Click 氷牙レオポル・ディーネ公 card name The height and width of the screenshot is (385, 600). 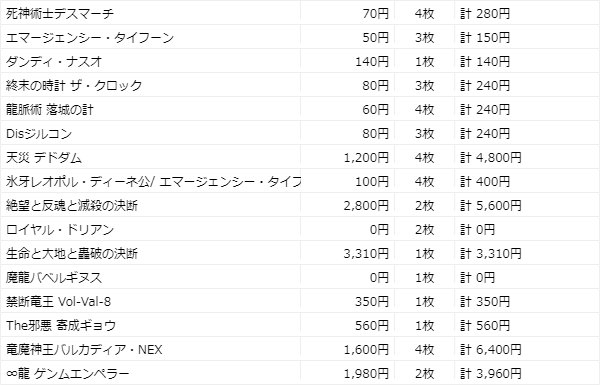click(78, 182)
